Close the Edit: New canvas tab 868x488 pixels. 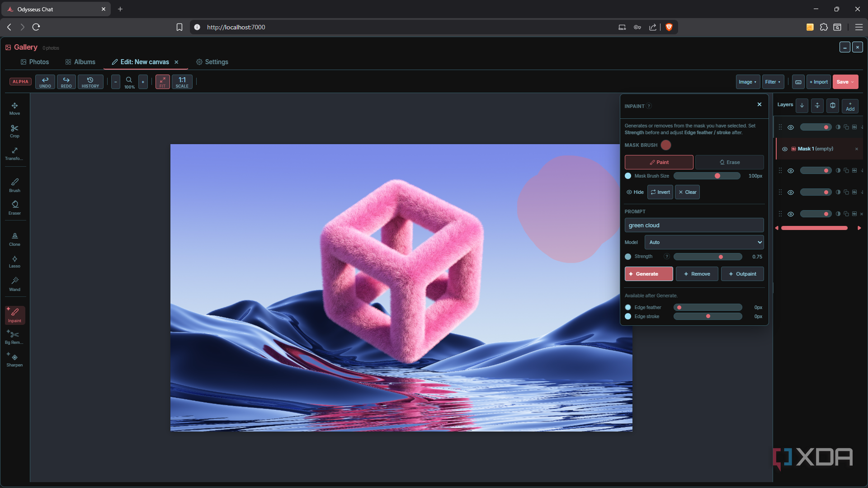176,62
